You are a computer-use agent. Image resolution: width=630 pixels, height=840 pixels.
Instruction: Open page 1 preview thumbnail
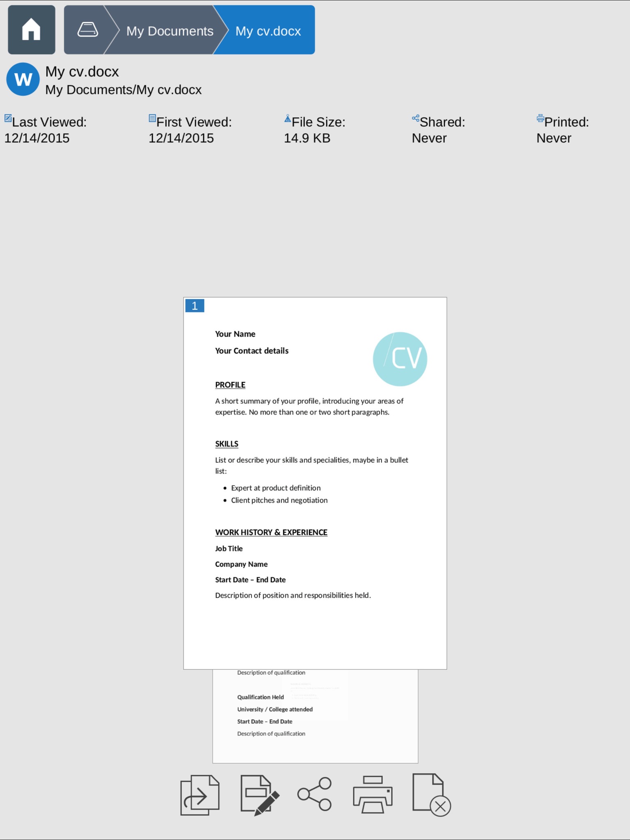(x=315, y=483)
